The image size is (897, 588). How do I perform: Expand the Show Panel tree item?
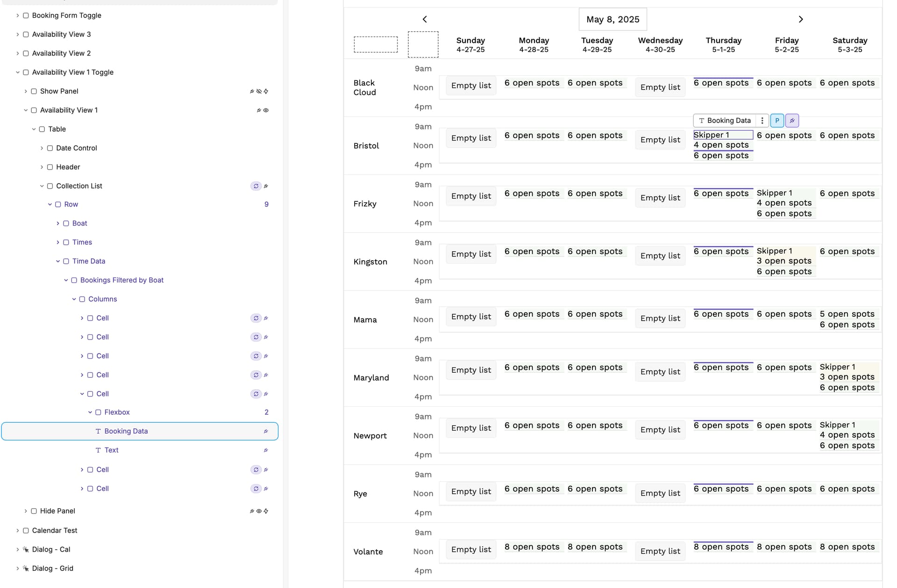26,92
